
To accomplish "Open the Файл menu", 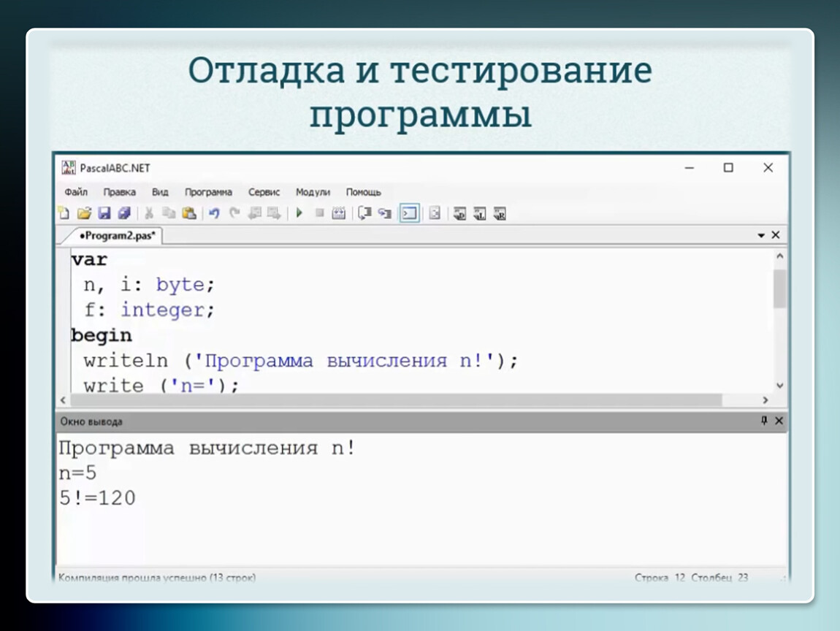I will 75,192.
